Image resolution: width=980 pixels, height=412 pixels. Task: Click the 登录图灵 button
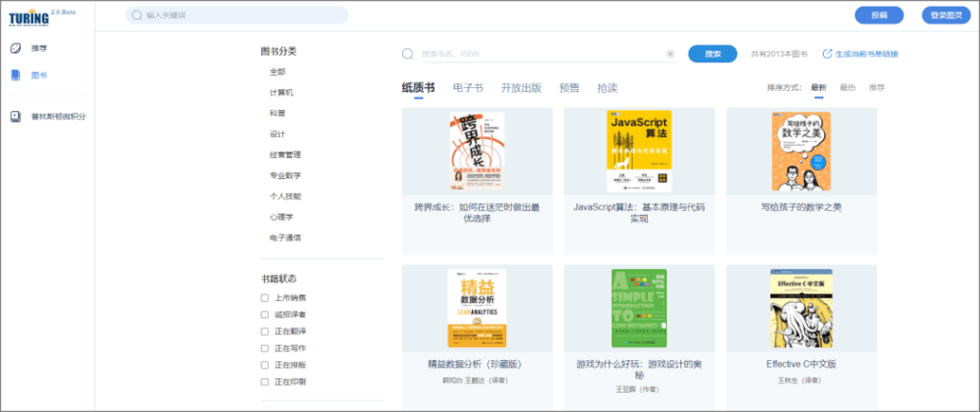pyautogui.click(x=947, y=15)
